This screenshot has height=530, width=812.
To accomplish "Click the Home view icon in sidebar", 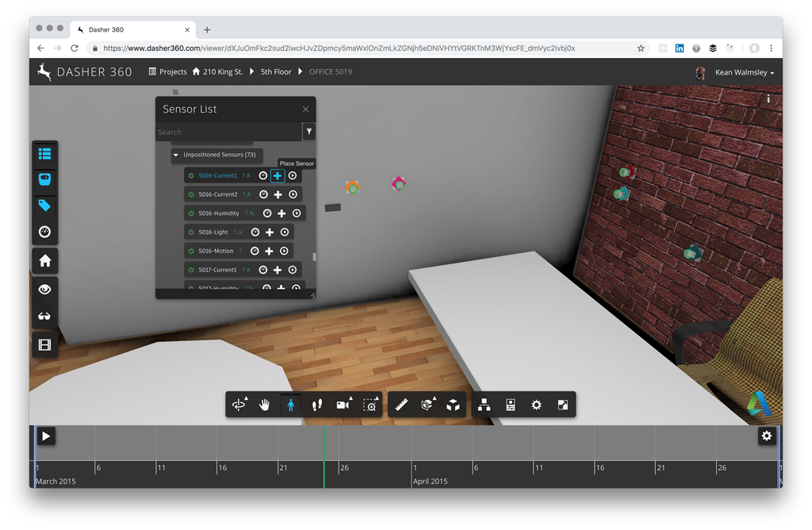I will pos(44,261).
